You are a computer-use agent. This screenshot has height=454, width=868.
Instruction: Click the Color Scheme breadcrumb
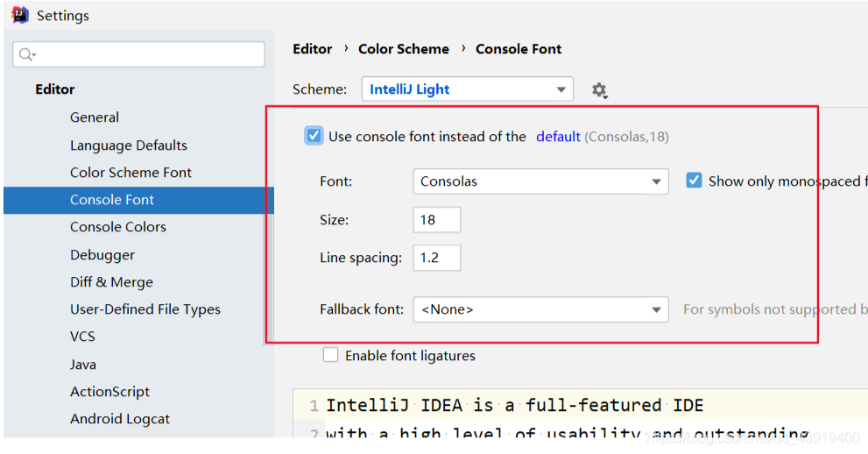coord(404,49)
